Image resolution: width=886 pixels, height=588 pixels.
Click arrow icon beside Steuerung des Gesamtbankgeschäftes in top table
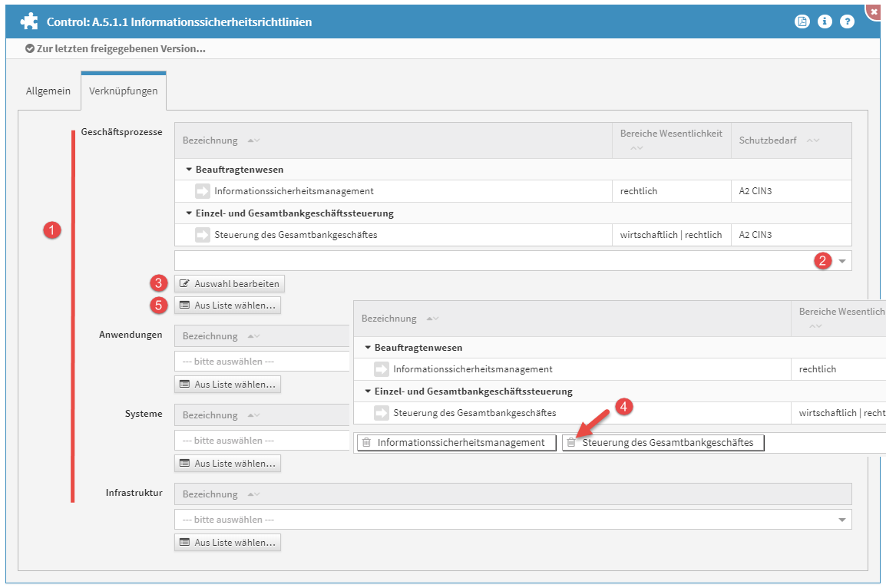(x=203, y=235)
